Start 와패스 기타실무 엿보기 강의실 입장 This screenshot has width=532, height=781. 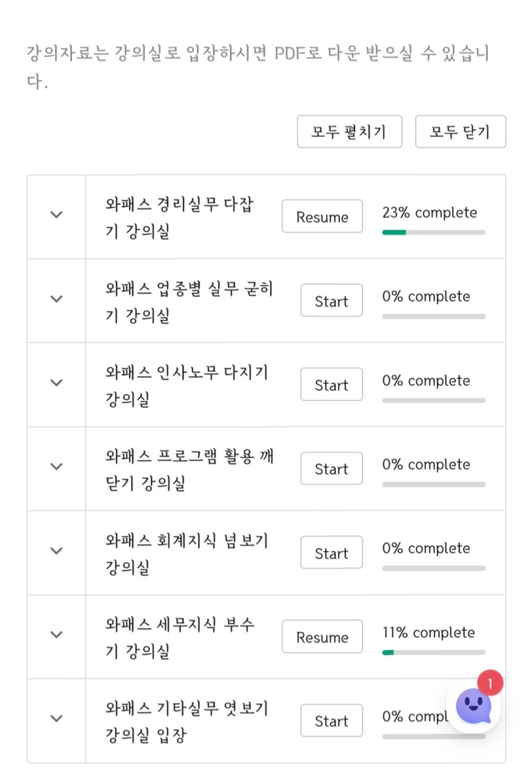click(x=331, y=720)
